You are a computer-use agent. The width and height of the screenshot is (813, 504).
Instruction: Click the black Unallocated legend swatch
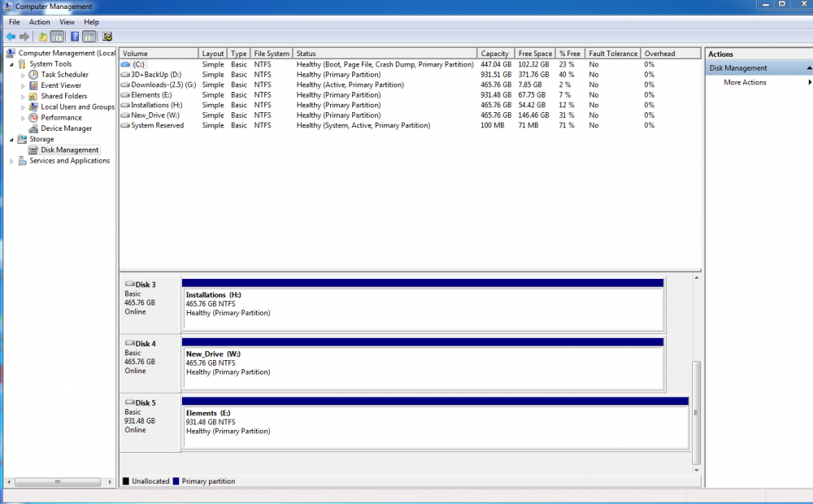click(126, 481)
